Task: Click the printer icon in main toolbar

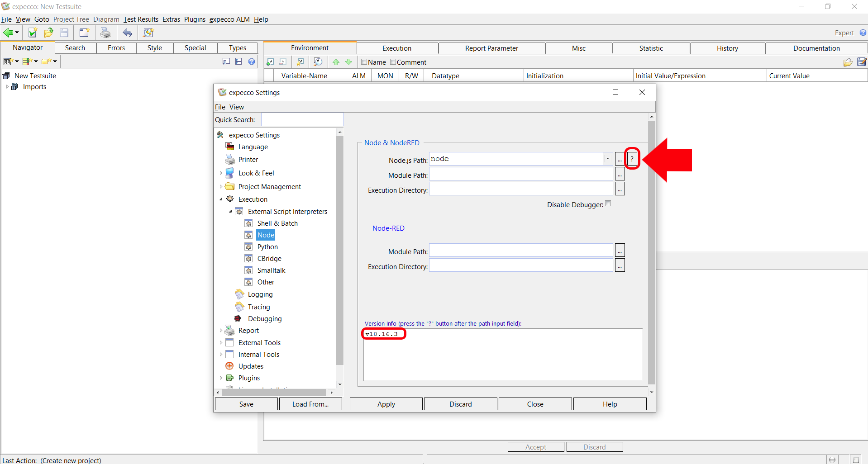Action: tap(105, 33)
